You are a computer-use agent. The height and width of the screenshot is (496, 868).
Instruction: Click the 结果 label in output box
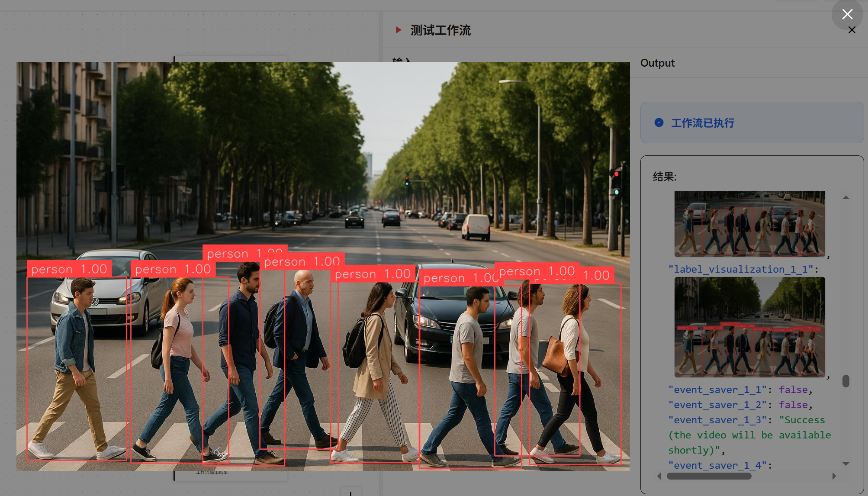(x=664, y=177)
